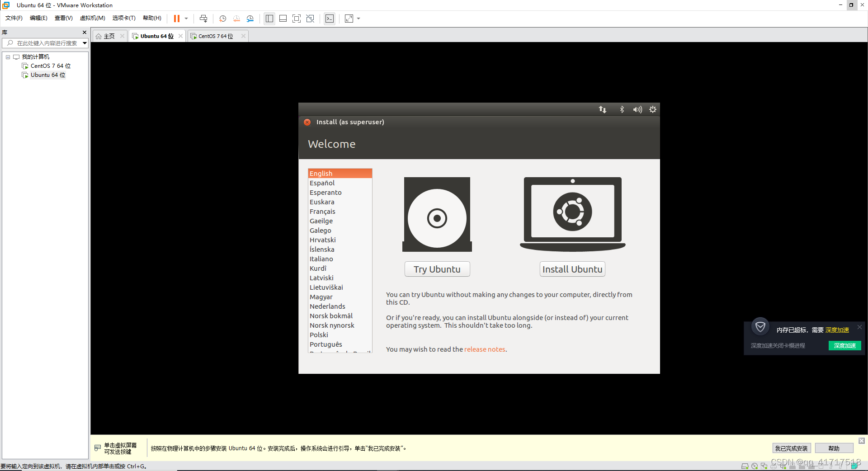Click the laptop image above Install Ubuntu

573,214
